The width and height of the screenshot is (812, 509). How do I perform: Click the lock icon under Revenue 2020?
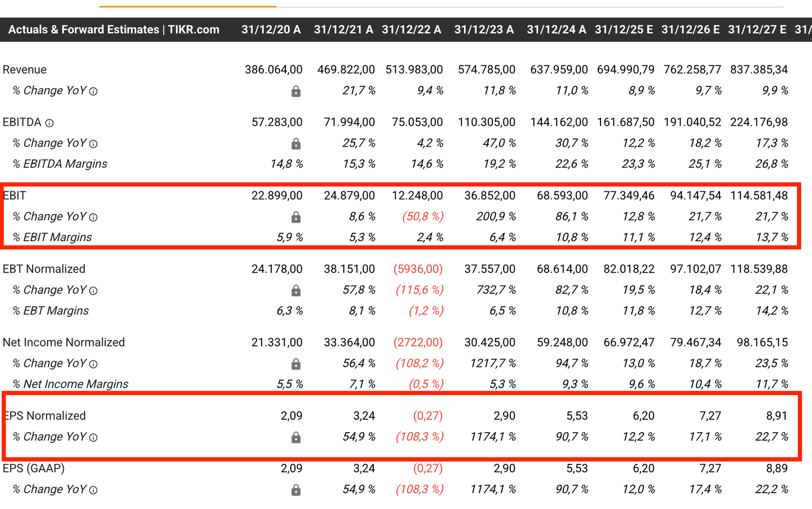[x=295, y=91]
